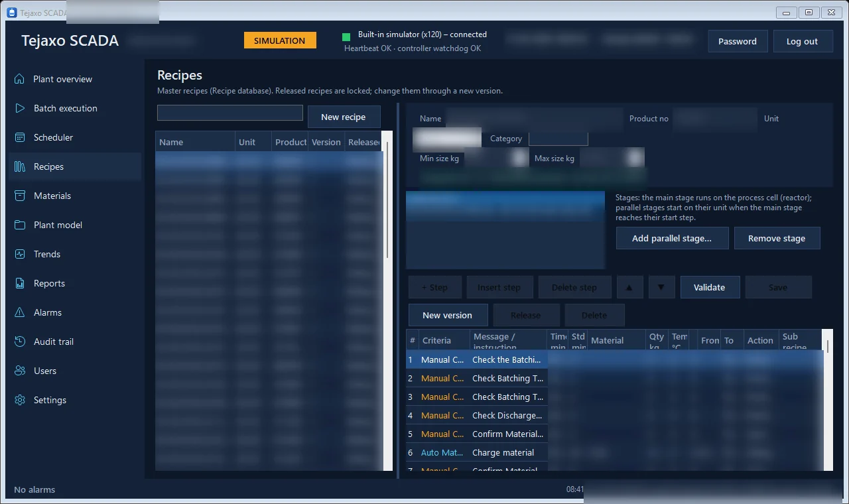Click the Material column header in steps table
The height and width of the screenshot is (504, 849).
(617, 340)
